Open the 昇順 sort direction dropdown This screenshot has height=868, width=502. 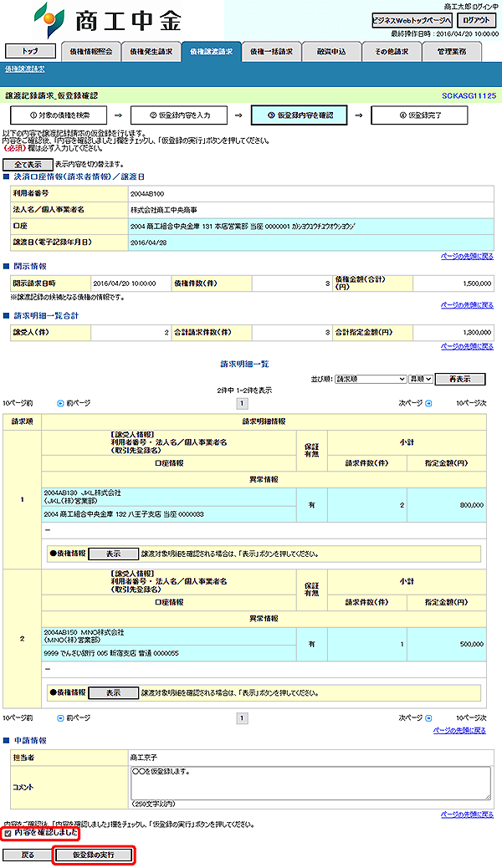click(x=421, y=379)
